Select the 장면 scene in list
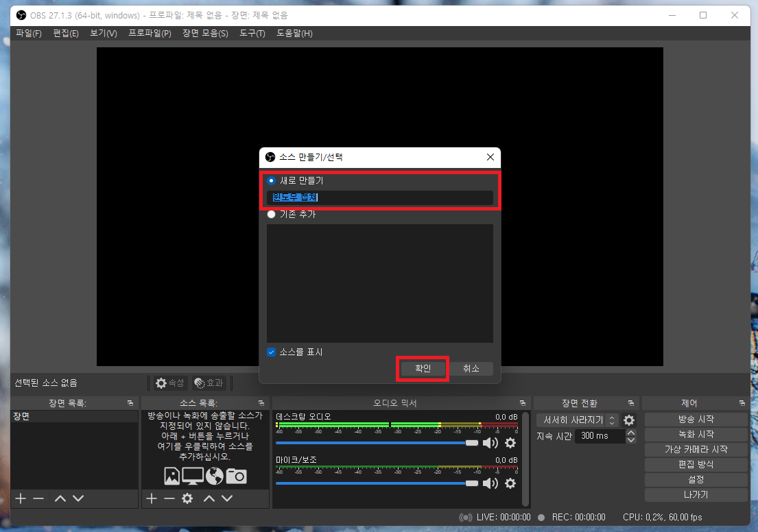Screen dimensions: 758x532 [75, 417]
